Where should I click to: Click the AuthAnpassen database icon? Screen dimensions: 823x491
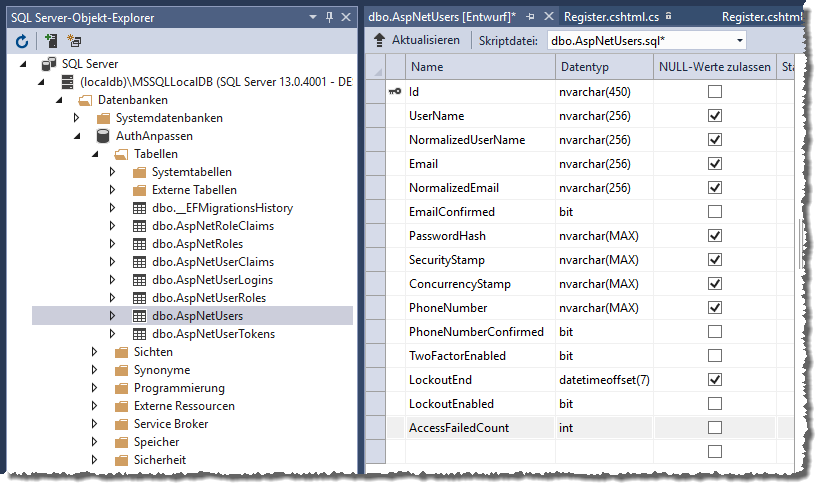click(x=103, y=136)
